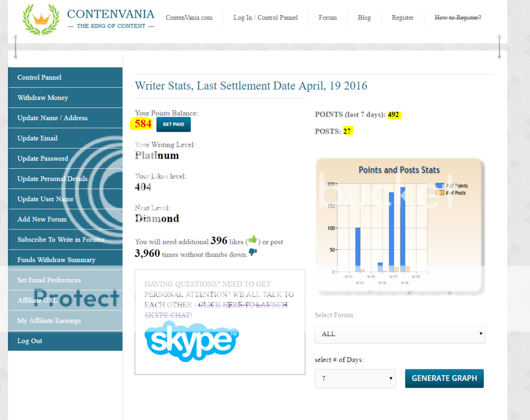Open the Blog page link
The image size is (530, 420).
coord(364,18)
